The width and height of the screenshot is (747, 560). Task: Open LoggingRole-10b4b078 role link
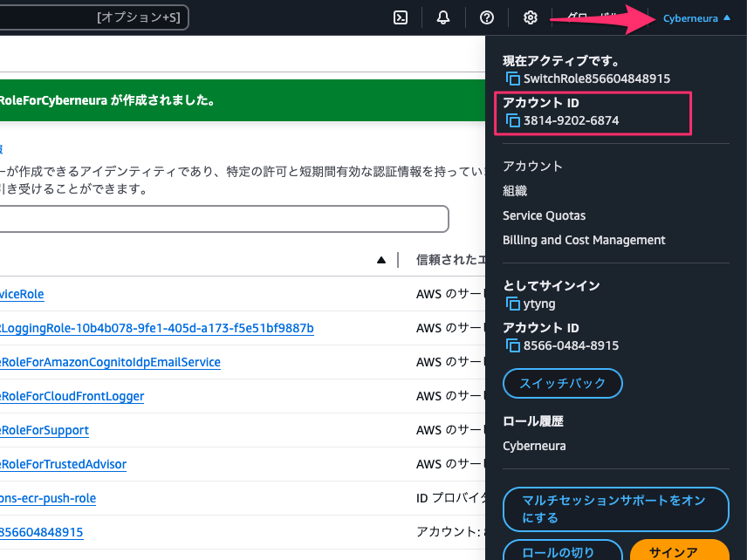coord(157,328)
